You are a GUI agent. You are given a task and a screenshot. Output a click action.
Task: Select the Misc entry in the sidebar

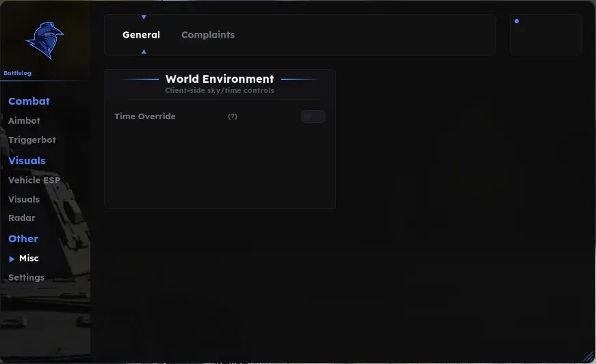(x=29, y=259)
